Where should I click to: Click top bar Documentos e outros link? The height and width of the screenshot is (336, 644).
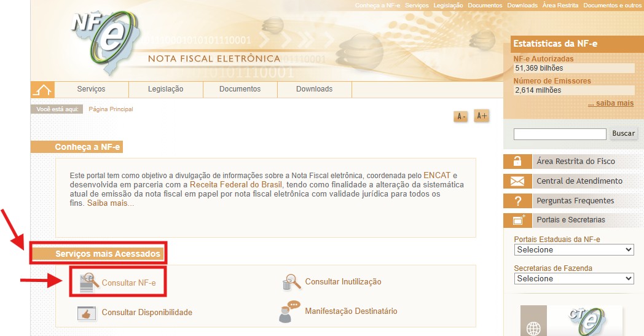tap(613, 6)
